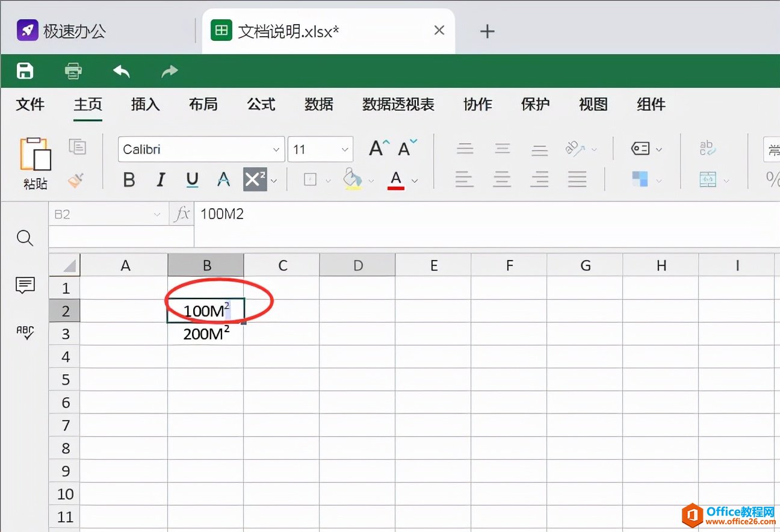Open the font size 11 dropdown
Image resolution: width=780 pixels, height=532 pixels.
(x=320, y=149)
